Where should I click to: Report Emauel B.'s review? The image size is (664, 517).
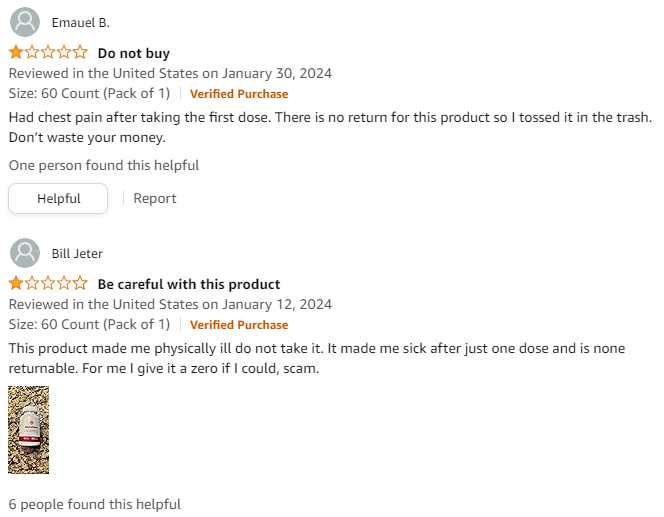click(155, 198)
